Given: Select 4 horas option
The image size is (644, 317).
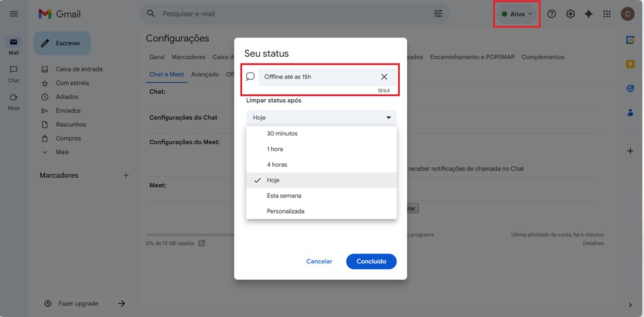Looking at the screenshot, I should tap(321, 165).
